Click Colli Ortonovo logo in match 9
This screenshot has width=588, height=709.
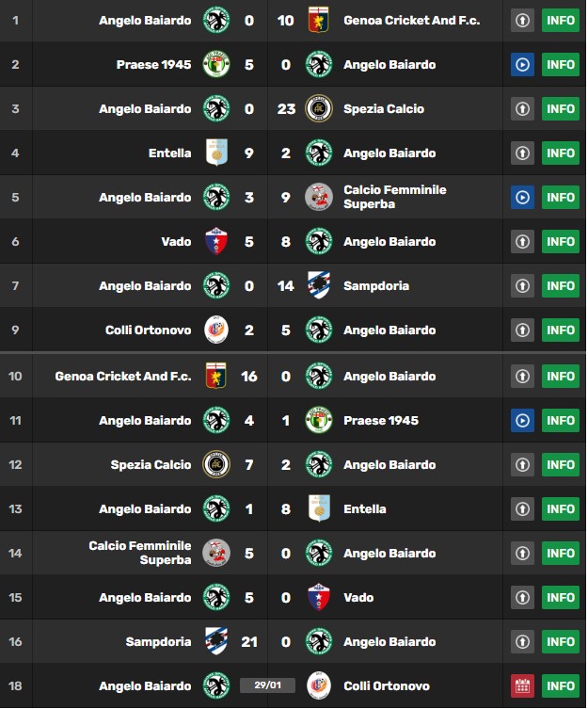pos(216,330)
